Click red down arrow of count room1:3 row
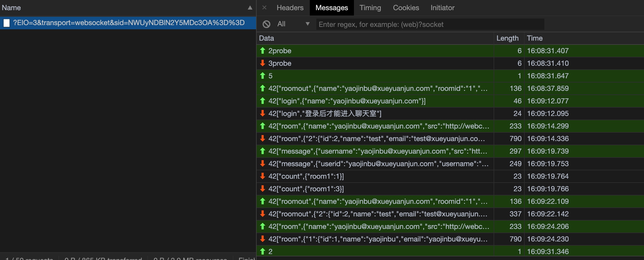 coord(263,189)
